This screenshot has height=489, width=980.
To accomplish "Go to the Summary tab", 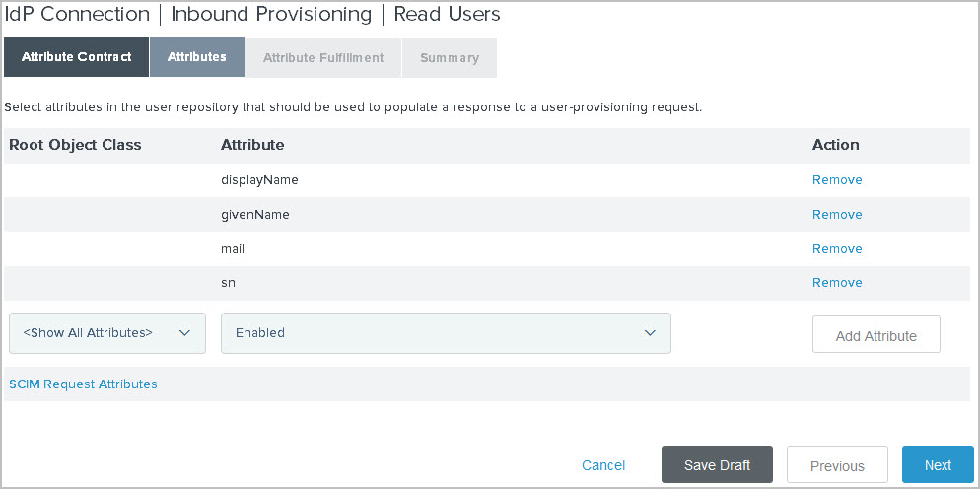I will coord(449,58).
